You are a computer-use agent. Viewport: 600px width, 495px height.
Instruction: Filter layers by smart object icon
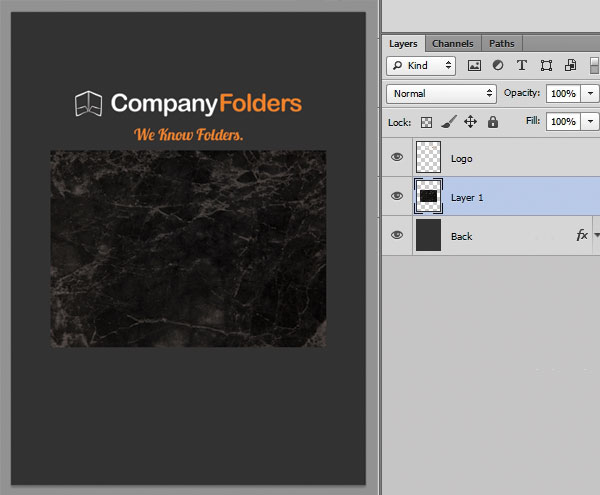[x=570, y=65]
